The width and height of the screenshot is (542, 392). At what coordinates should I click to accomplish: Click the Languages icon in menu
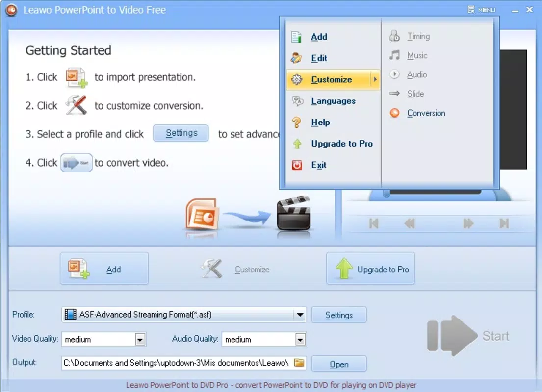[297, 101]
